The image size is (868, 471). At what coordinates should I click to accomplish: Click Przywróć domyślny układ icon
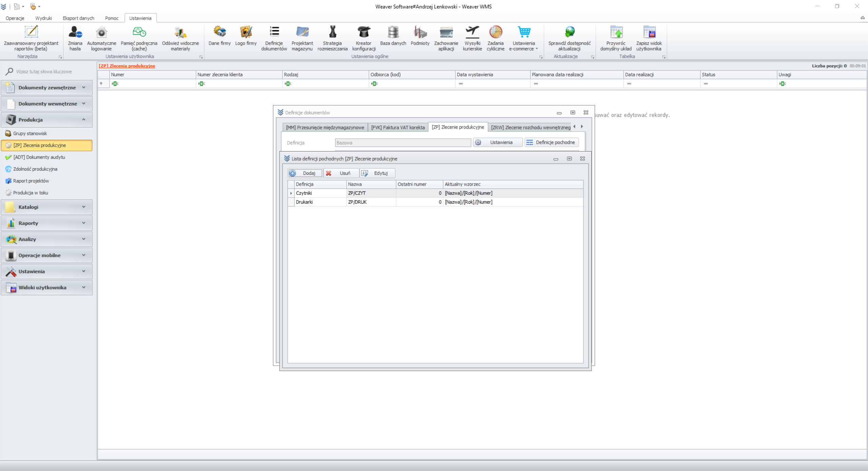pyautogui.click(x=616, y=32)
